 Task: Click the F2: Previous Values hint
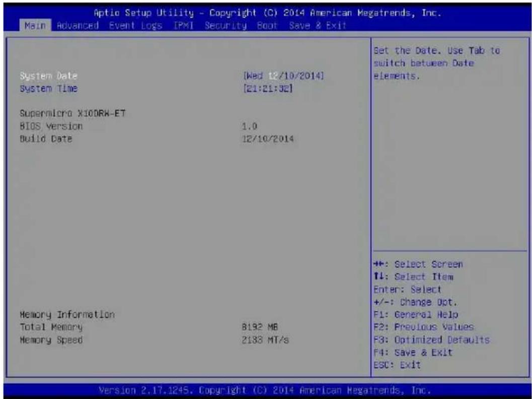click(x=423, y=327)
